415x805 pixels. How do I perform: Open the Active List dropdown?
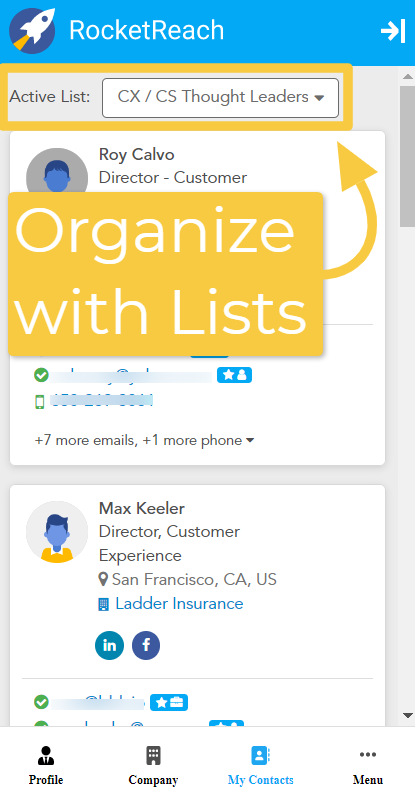(220, 98)
